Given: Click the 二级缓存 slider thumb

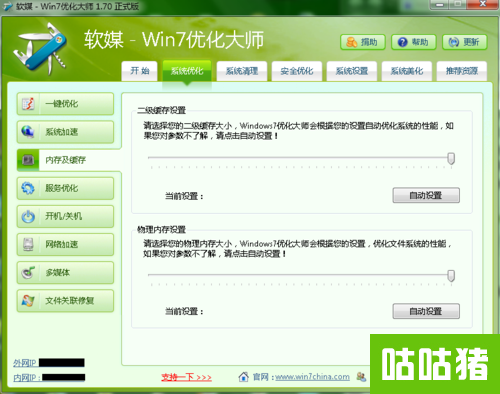Looking at the screenshot, I should coord(451,158).
